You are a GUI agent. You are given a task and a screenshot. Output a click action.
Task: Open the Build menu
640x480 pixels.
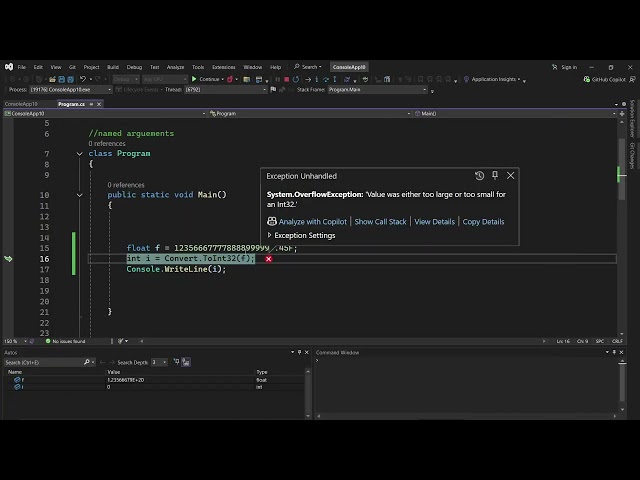tap(113, 67)
